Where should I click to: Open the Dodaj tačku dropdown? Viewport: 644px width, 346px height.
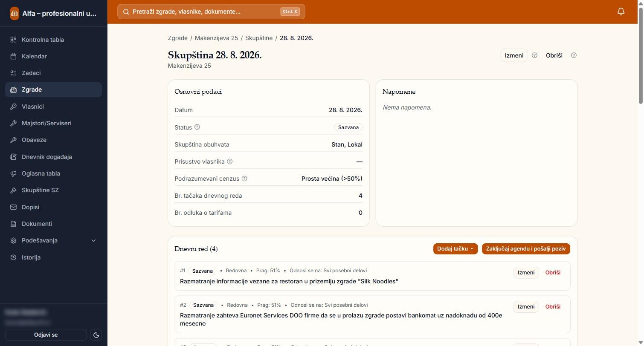(455, 249)
